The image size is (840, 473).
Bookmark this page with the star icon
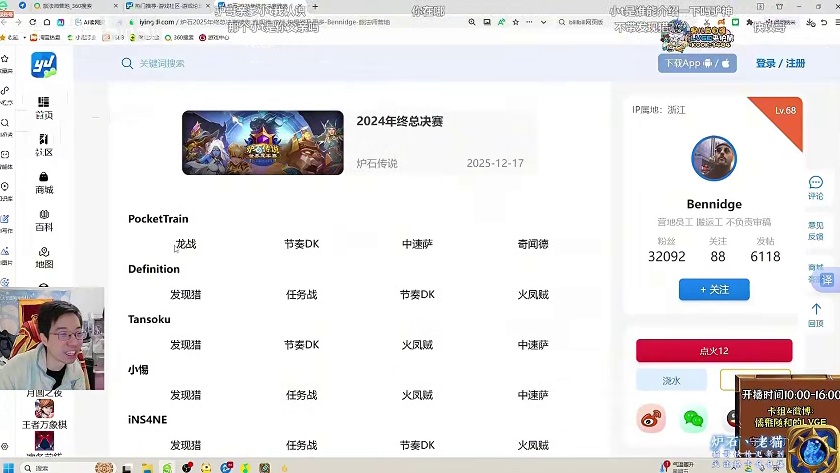pos(515,22)
